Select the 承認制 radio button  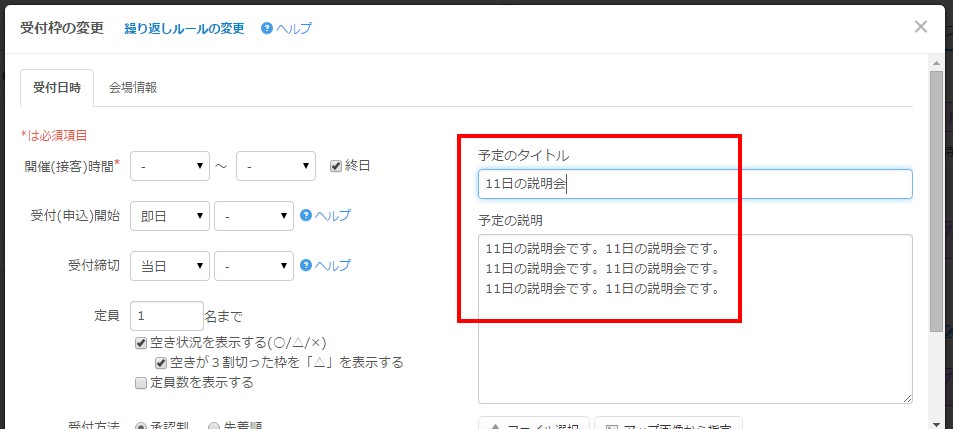141,427
